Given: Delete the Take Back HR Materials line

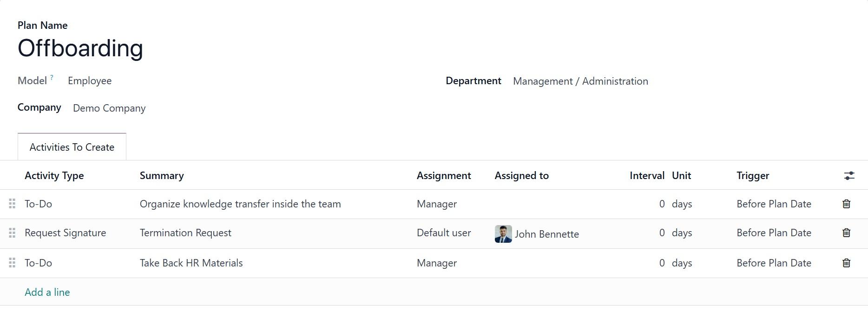Looking at the screenshot, I should tap(846, 263).
